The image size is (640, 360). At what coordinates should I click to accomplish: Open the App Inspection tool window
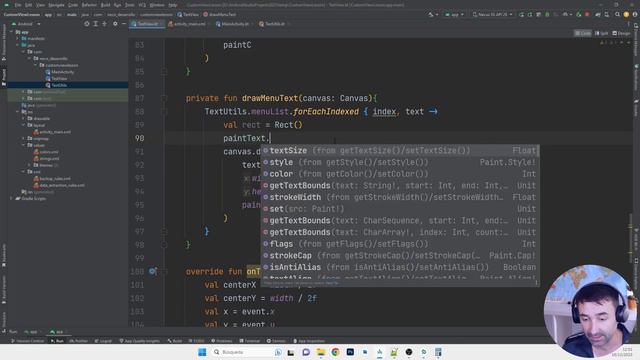309,341
